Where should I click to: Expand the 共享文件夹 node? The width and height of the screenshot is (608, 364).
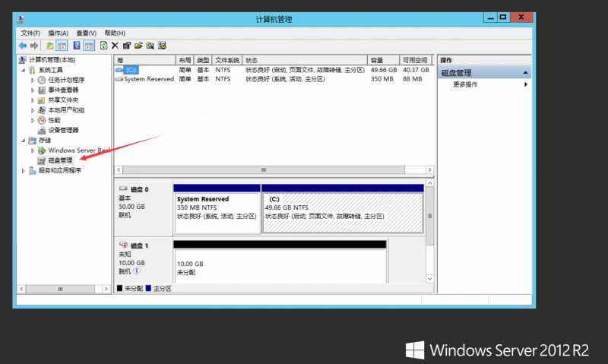tap(33, 100)
